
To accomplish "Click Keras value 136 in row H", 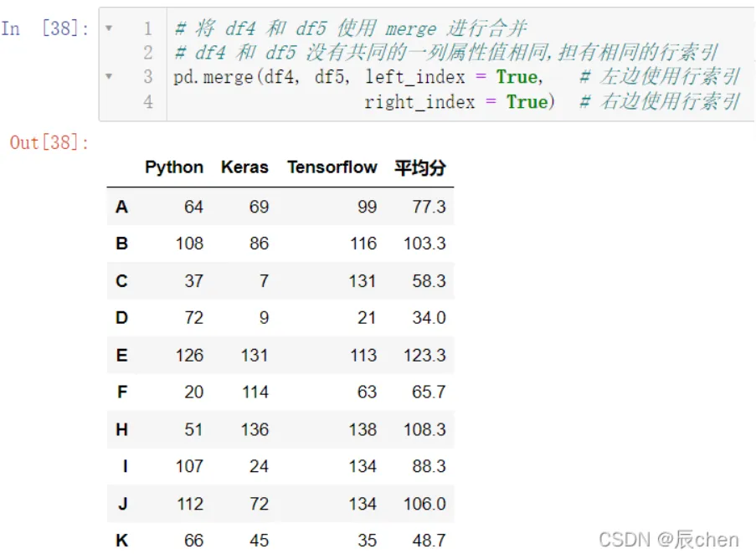I will (x=255, y=429).
